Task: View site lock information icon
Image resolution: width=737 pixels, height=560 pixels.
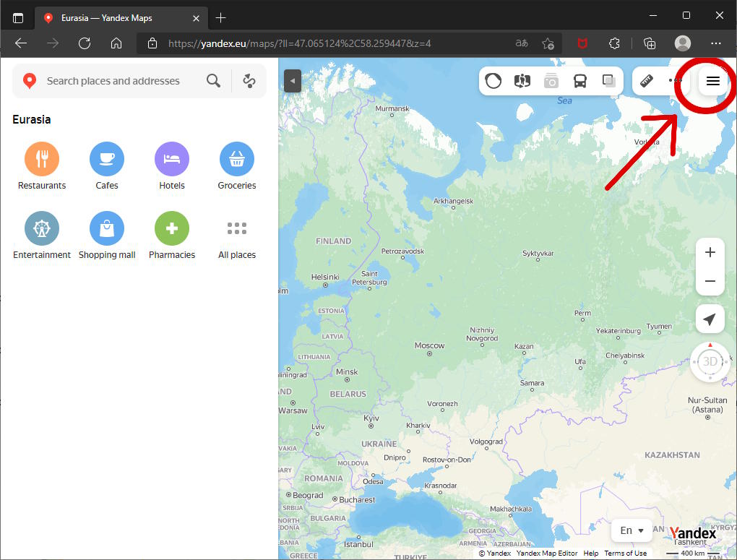Action: (152, 44)
